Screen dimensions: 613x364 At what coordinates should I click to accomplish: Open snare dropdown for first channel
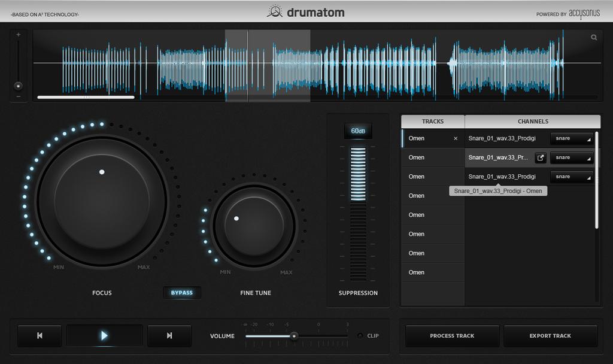(x=572, y=138)
